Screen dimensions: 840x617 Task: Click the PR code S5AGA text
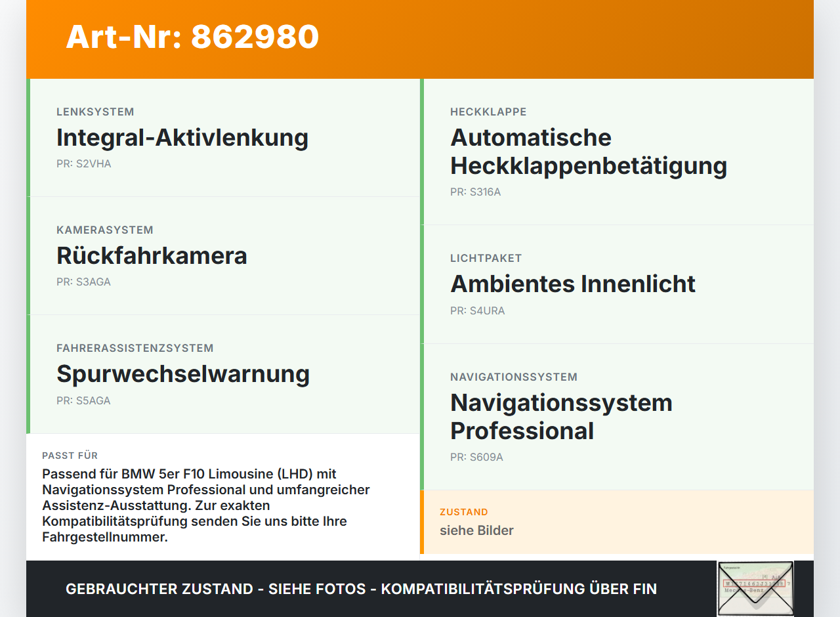pos(83,400)
